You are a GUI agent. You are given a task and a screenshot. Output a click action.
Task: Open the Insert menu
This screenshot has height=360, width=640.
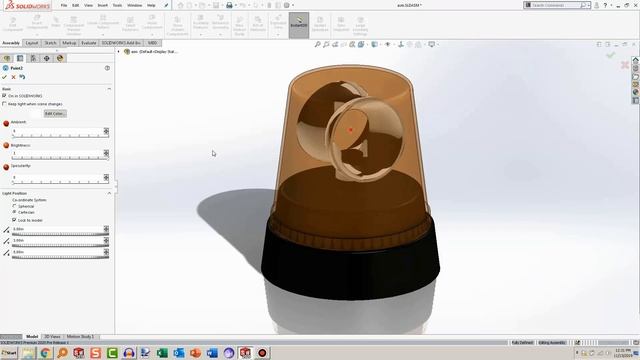pos(102,5)
